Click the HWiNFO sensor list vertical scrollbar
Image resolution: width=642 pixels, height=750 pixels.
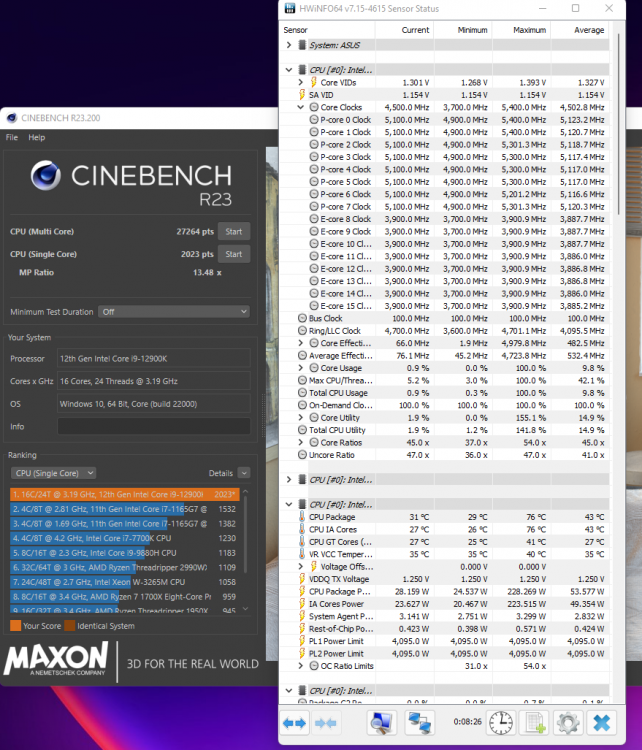click(618, 124)
